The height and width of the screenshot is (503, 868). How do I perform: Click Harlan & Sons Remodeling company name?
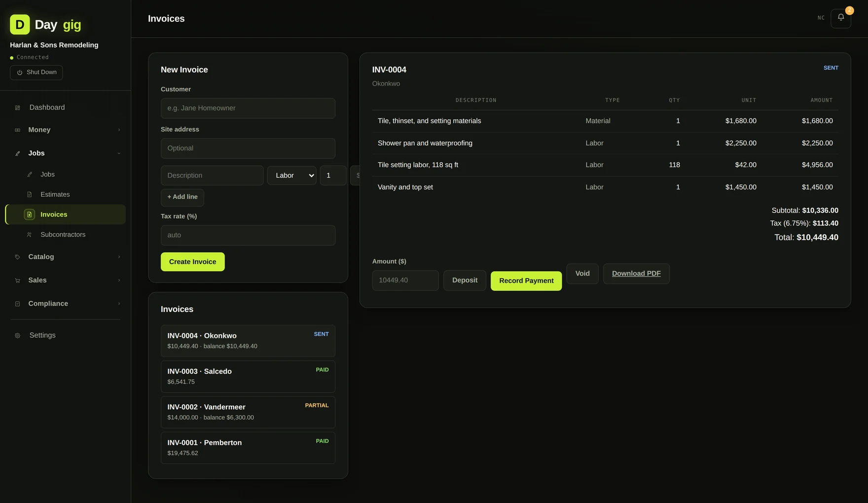[54, 45]
